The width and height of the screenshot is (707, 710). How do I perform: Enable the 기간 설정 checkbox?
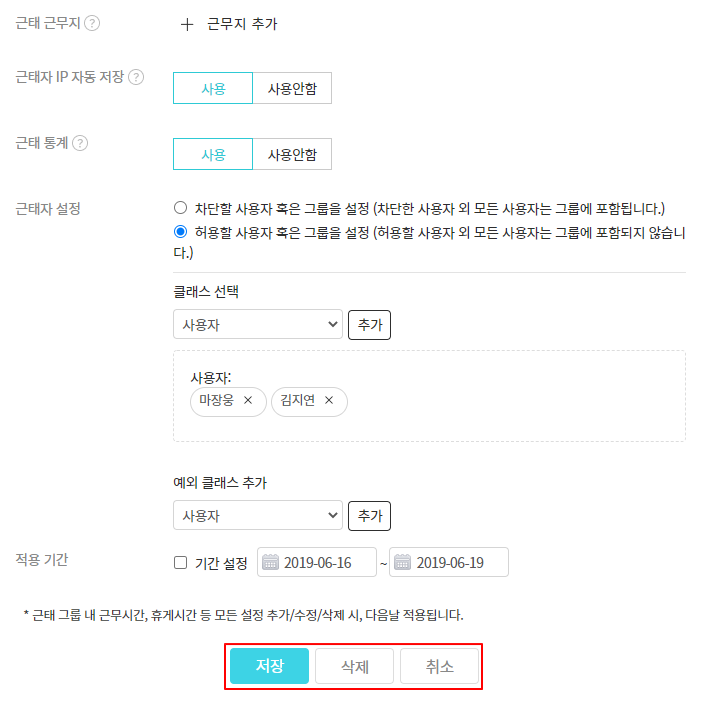[181, 563]
